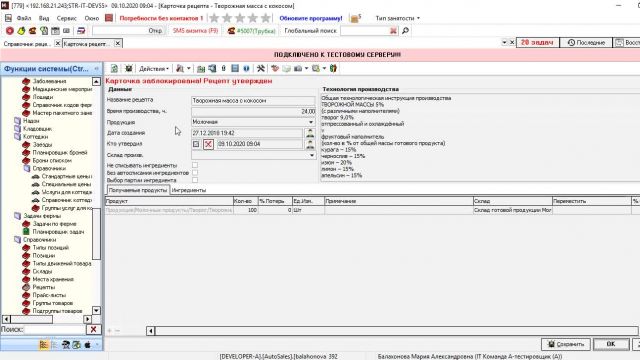Click the red X button in Кто утвердил row

pos(208,144)
